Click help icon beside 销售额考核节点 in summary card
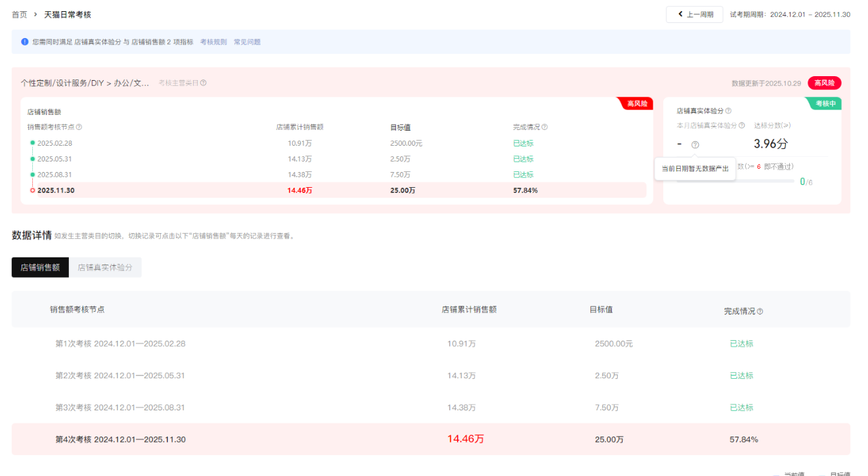 79,127
